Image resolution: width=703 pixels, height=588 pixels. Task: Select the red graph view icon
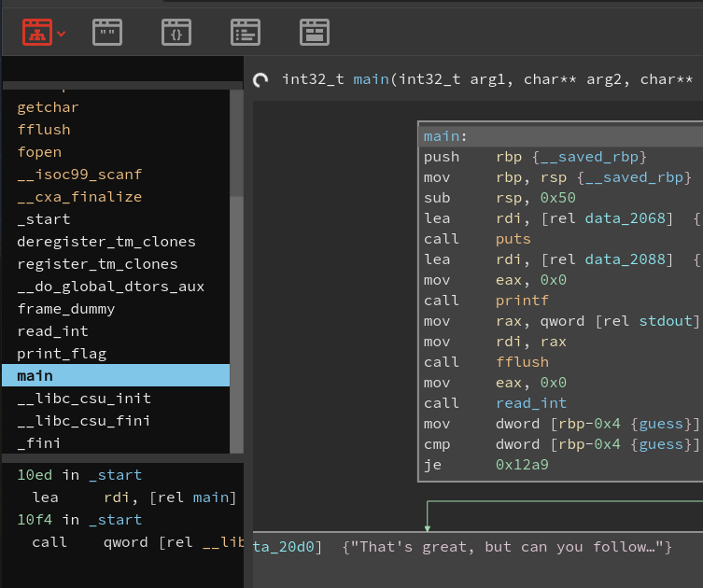coord(37,33)
